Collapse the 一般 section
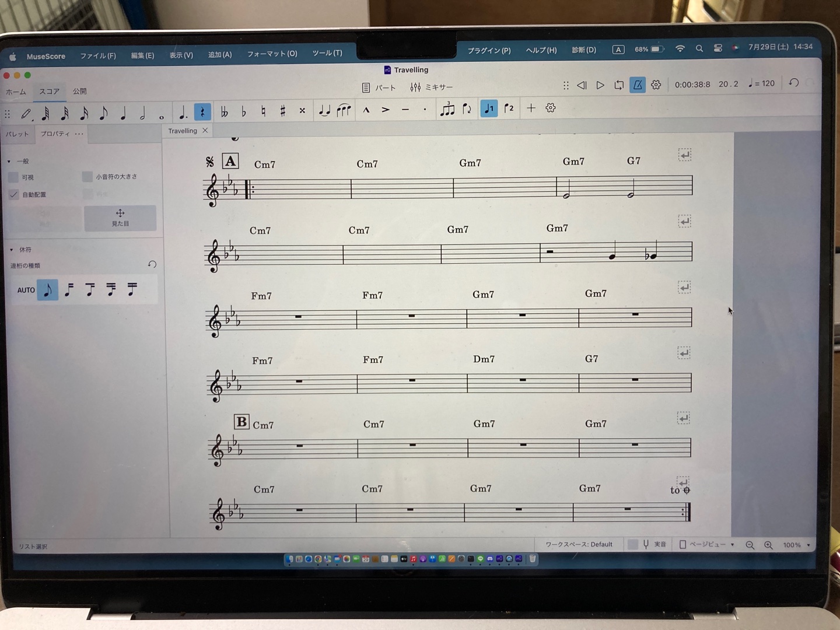Screen dimensions: 840x630 tap(9, 162)
